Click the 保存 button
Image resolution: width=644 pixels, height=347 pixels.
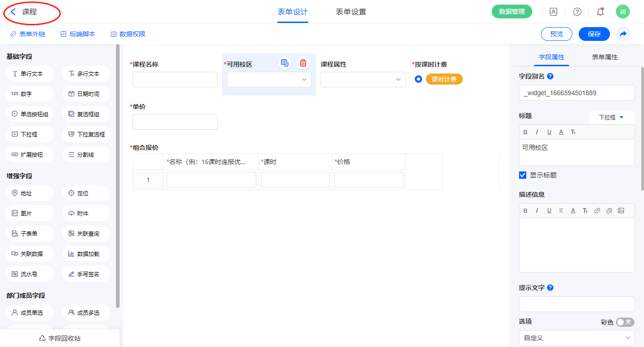pos(594,34)
